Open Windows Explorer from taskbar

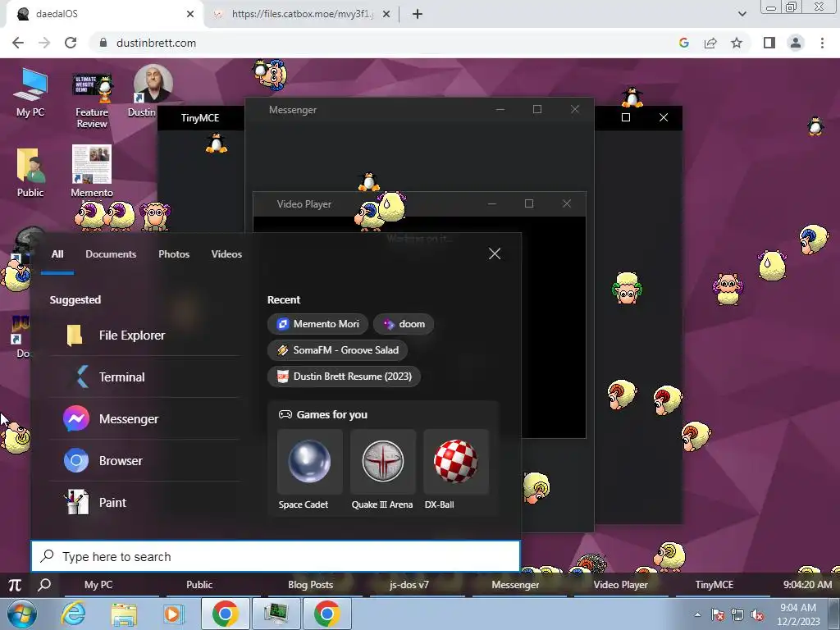click(x=124, y=614)
